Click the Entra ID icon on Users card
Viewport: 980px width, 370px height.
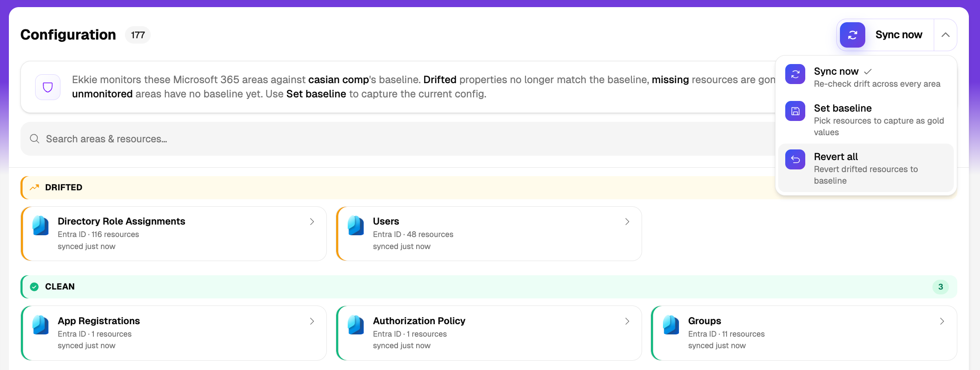pos(356,225)
